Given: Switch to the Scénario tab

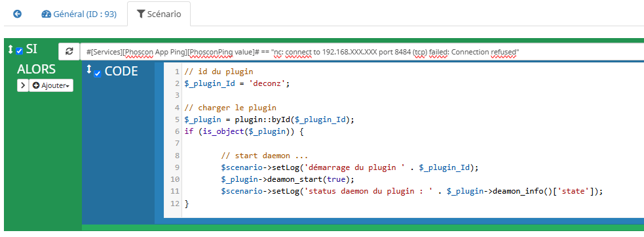Looking at the screenshot, I should click(x=159, y=14).
